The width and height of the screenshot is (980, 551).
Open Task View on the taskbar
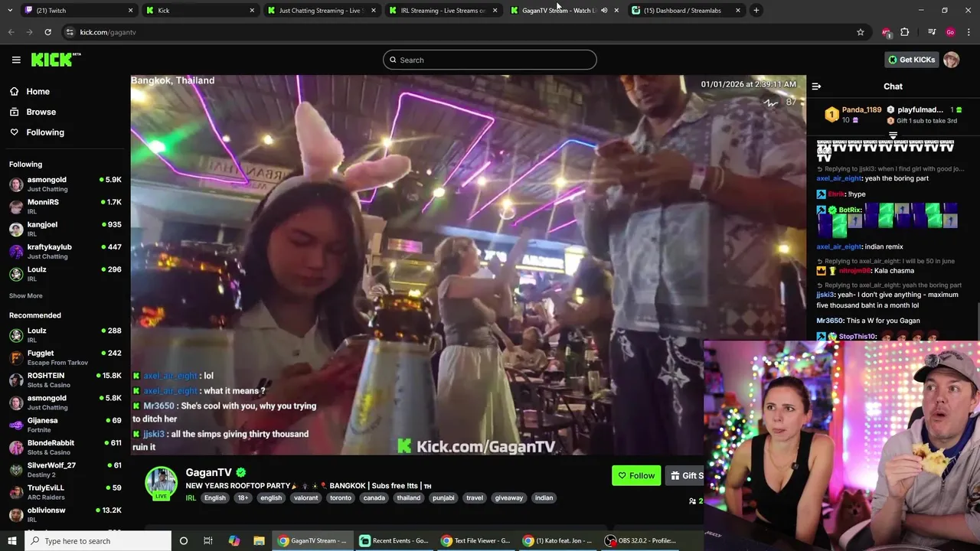click(208, 540)
